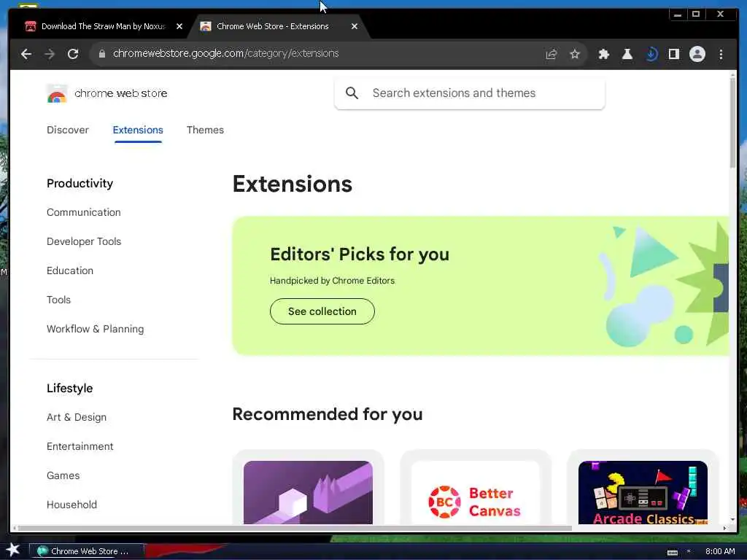
Task: Close the Download The Straw Man tab
Action: [x=179, y=26]
